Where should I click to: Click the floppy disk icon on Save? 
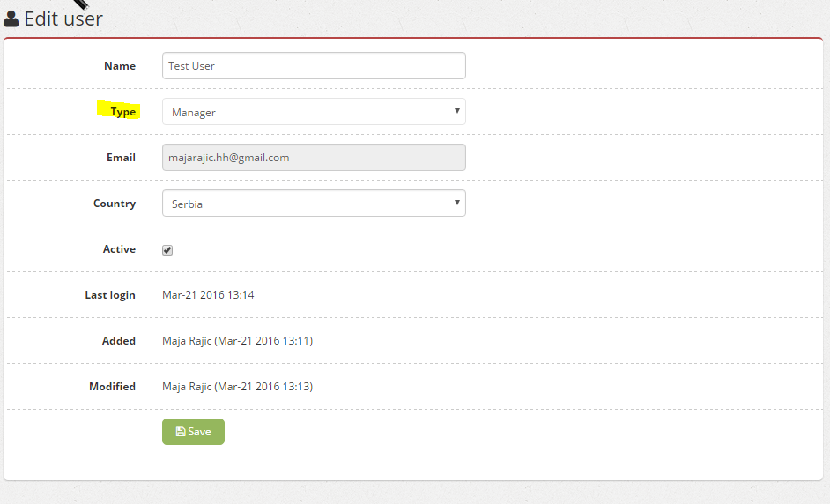(181, 432)
